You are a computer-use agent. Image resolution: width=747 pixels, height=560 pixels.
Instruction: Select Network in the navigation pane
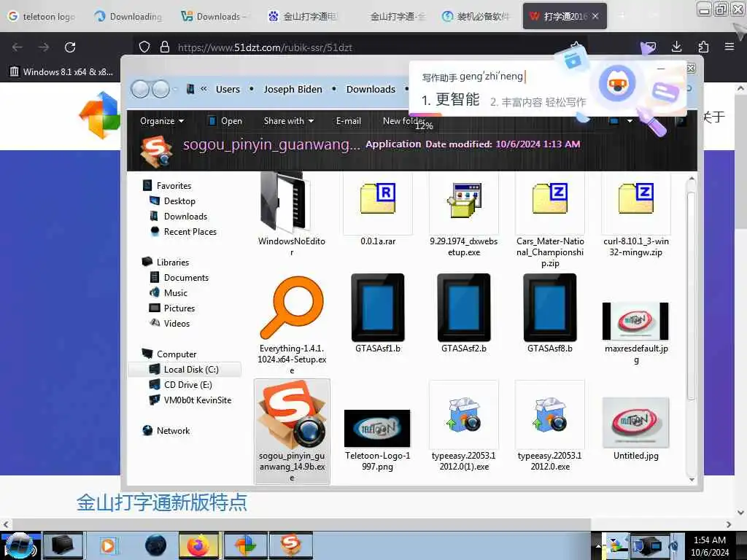coord(166,430)
